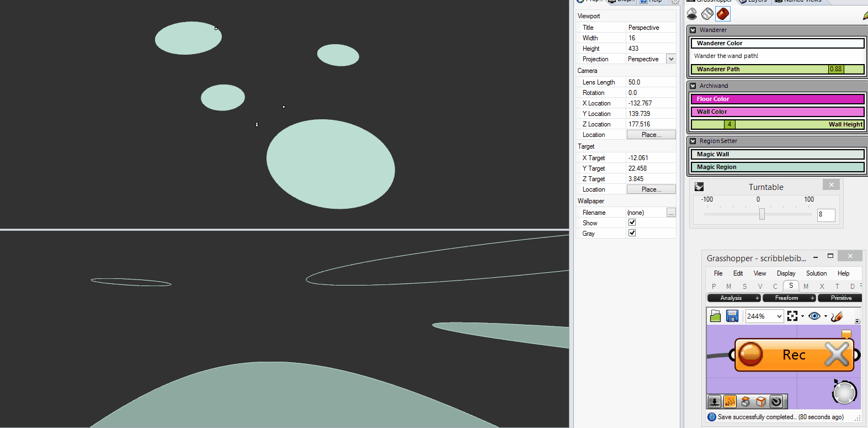Open dropdown arrow next to zoom extents icon
868x428 pixels.
(802, 316)
